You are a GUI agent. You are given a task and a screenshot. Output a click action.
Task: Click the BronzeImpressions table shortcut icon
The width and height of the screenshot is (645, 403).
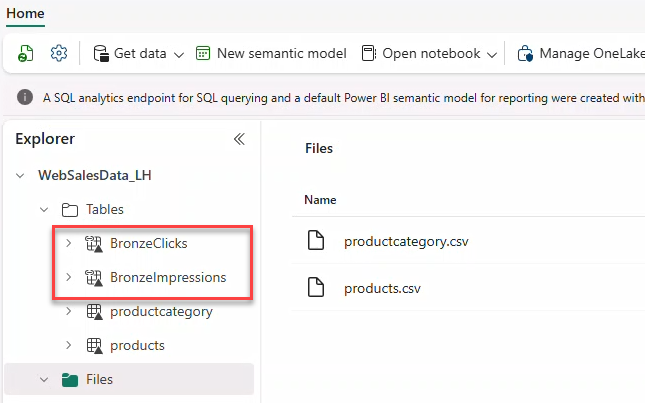95,277
